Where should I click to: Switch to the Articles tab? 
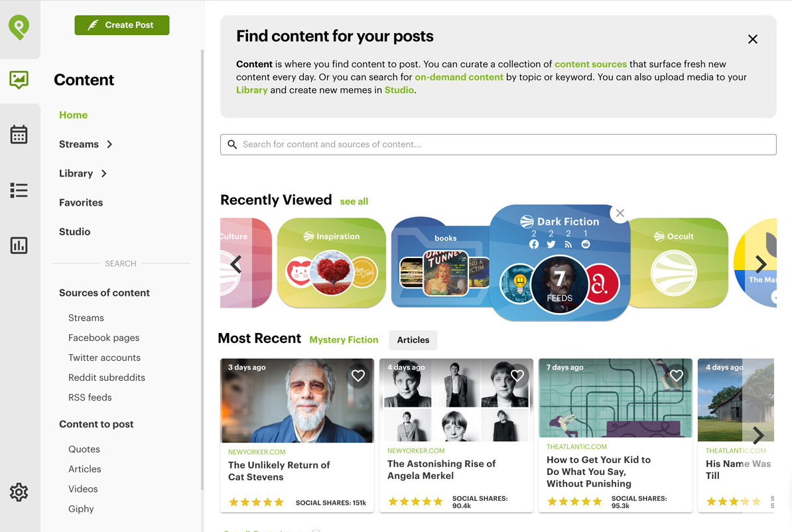(x=413, y=340)
